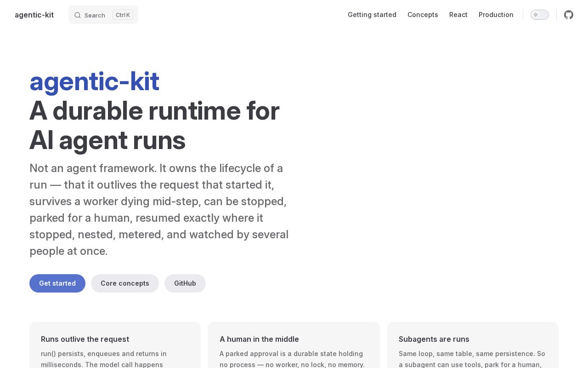
Task: Open the GitHub repository icon in navbar
Action: [569, 15]
